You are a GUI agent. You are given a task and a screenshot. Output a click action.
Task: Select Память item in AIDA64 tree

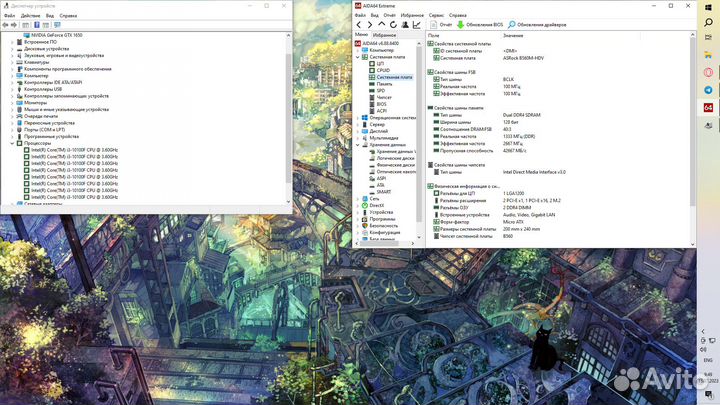[384, 84]
